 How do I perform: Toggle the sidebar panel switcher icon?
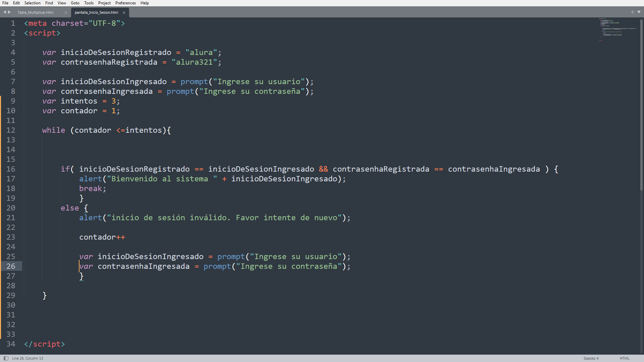pos(6,358)
